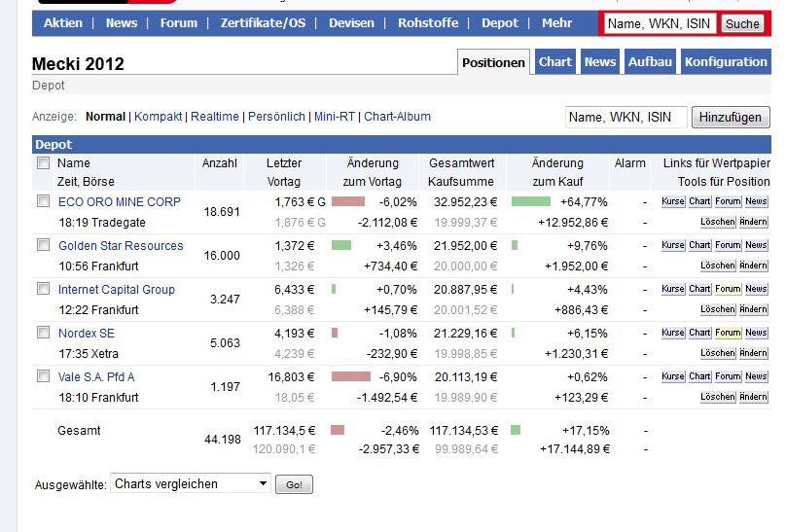
Task: Open Depot in top navigation bar
Action: pyautogui.click(x=500, y=23)
